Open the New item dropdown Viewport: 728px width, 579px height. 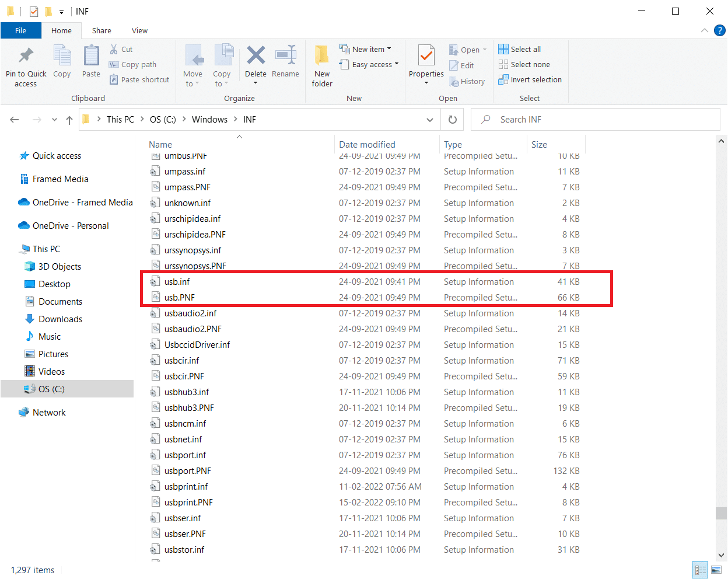click(x=366, y=49)
